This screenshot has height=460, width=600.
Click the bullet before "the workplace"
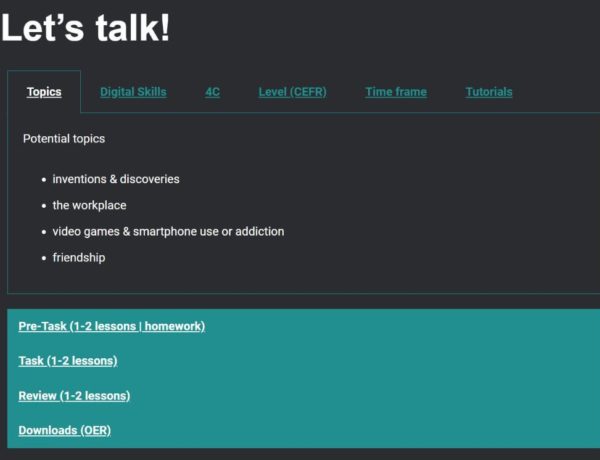click(44, 206)
